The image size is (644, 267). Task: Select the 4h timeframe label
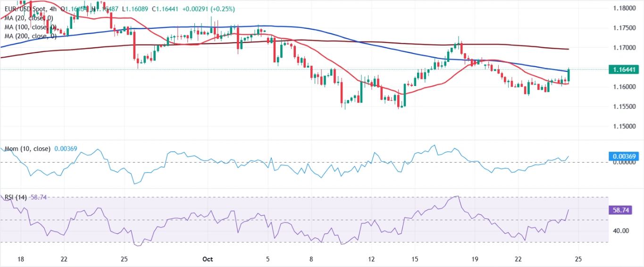tap(54, 9)
